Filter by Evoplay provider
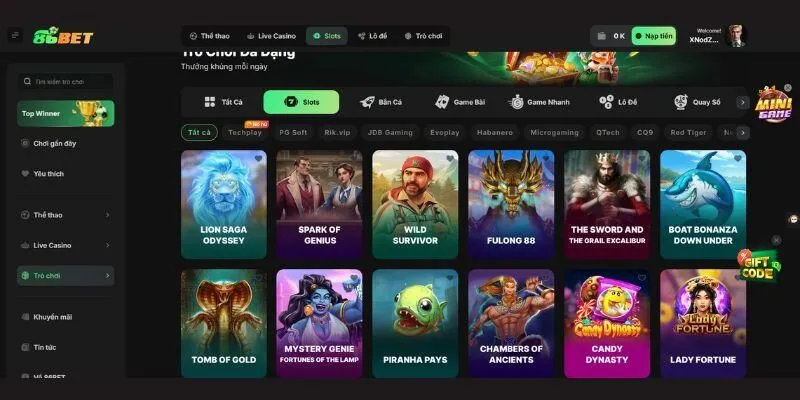Screen dimensions: 800x400 pyautogui.click(x=444, y=133)
